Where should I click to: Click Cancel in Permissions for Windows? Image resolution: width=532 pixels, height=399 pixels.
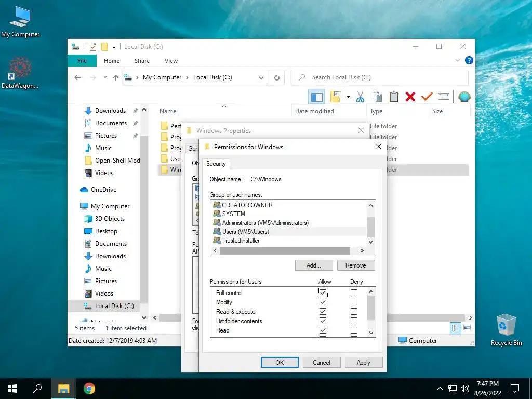point(321,362)
